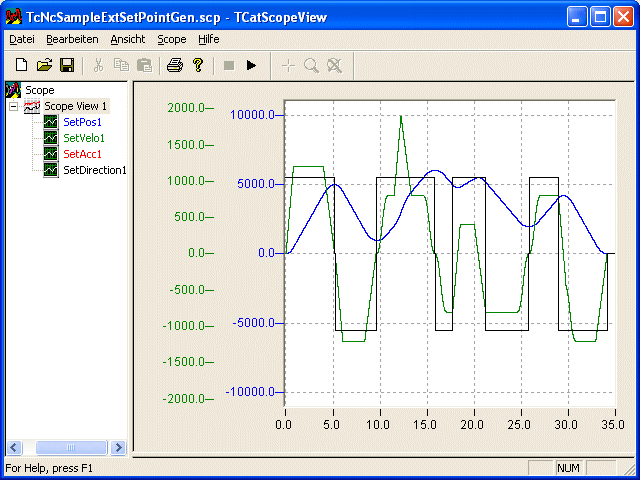The width and height of the screenshot is (640, 480).
Task: Click the 15.0 time axis label
Action: [425, 425]
